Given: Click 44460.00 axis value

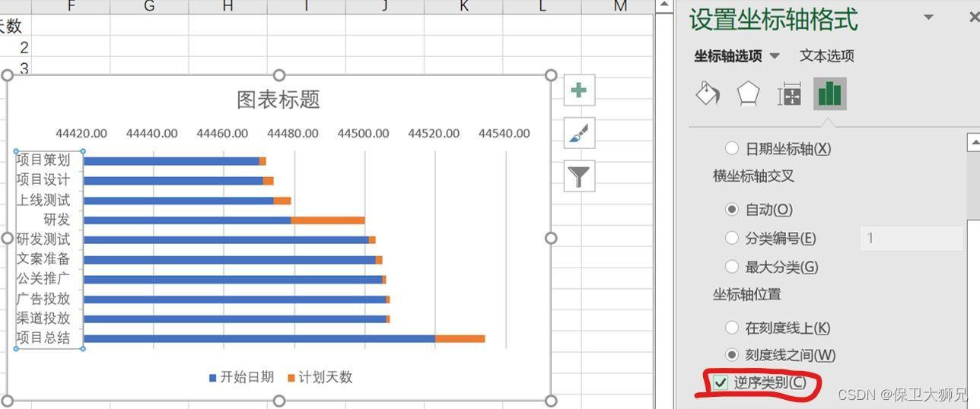Looking at the screenshot, I should pyautogui.click(x=222, y=134).
